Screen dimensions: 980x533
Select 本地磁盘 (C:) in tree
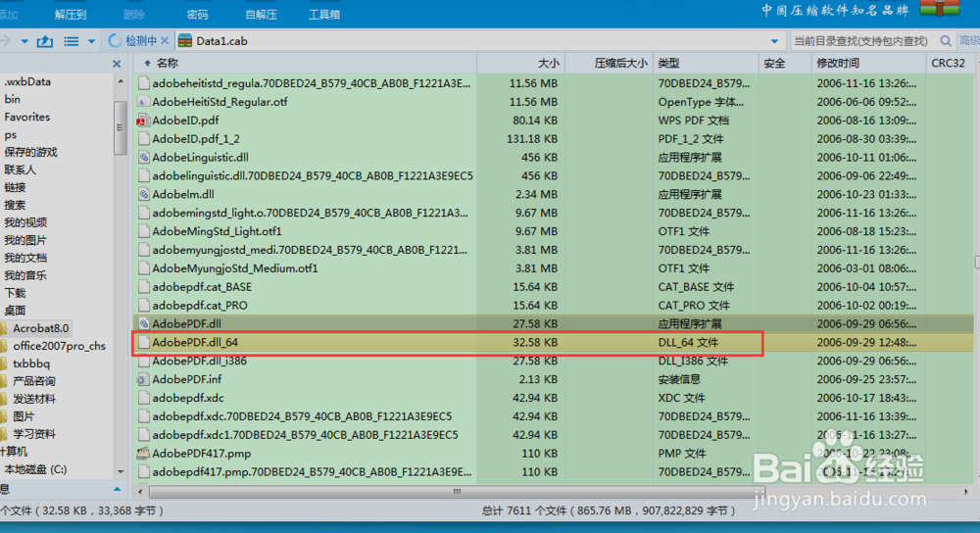point(35,469)
